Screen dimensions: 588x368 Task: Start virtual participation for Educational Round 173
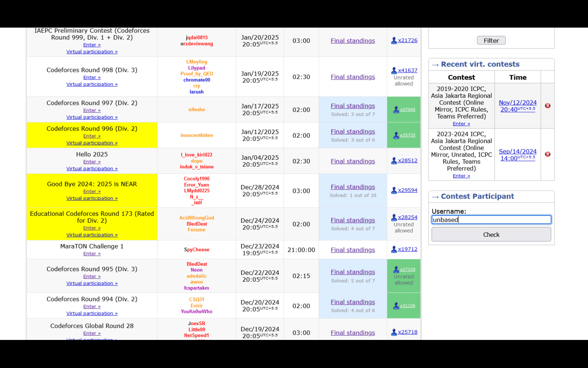coord(92,235)
